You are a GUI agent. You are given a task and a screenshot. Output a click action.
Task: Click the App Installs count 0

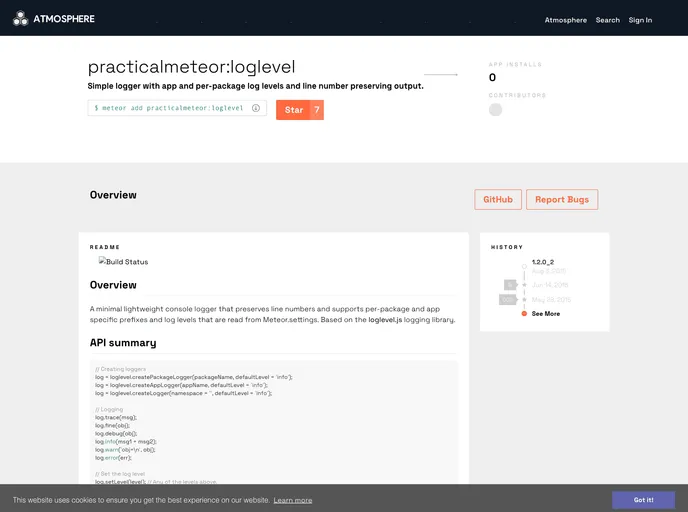point(492,77)
